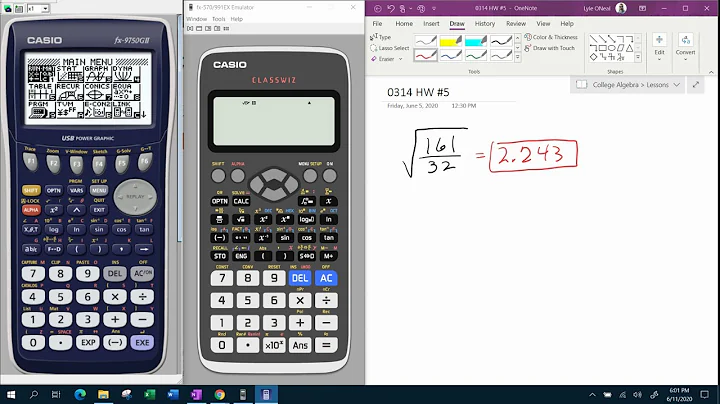The height and width of the screenshot is (404, 720).
Task: Toggle Draw with Touch
Action: [x=550, y=48]
